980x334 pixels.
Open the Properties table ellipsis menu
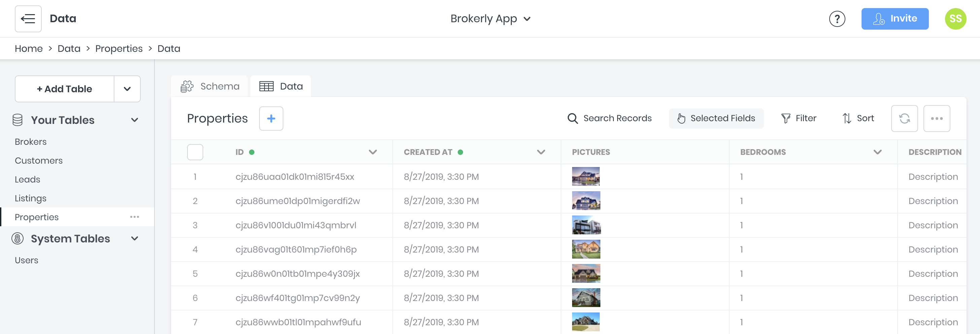coord(134,217)
